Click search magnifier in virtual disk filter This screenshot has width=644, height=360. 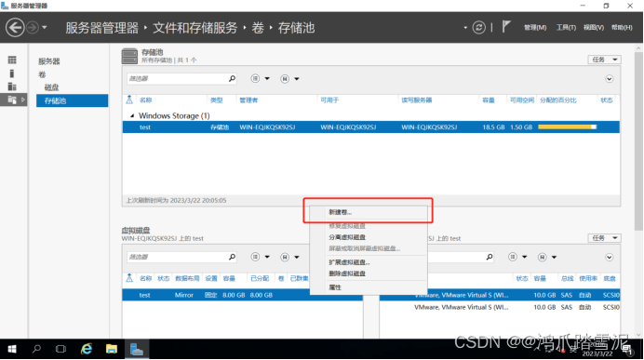pos(232,257)
